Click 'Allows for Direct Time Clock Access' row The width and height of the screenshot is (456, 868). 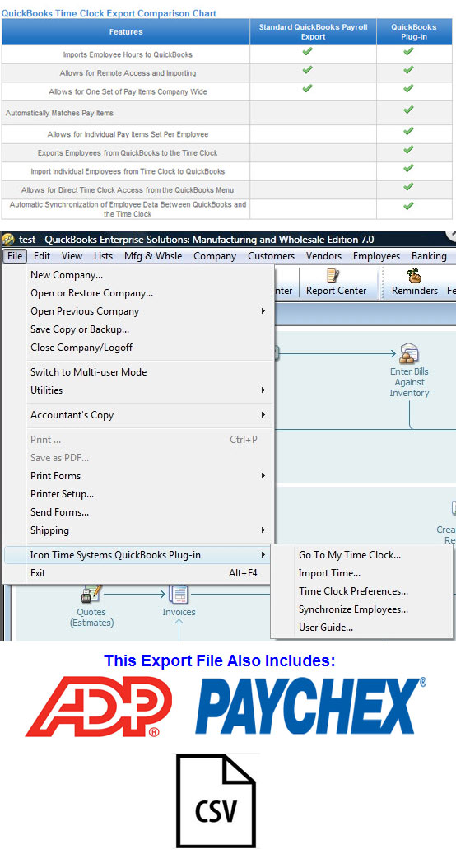tap(128, 190)
